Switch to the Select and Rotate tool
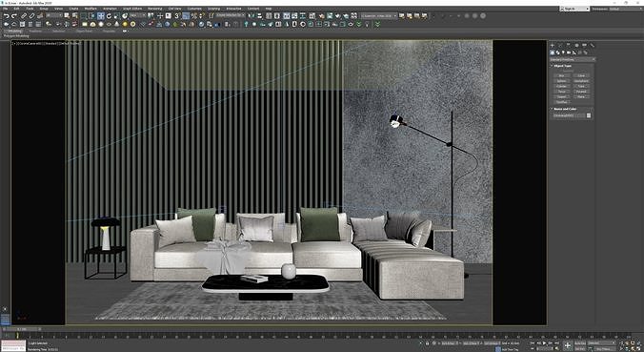Viewport: 644px width, 352px height. tap(109, 15)
